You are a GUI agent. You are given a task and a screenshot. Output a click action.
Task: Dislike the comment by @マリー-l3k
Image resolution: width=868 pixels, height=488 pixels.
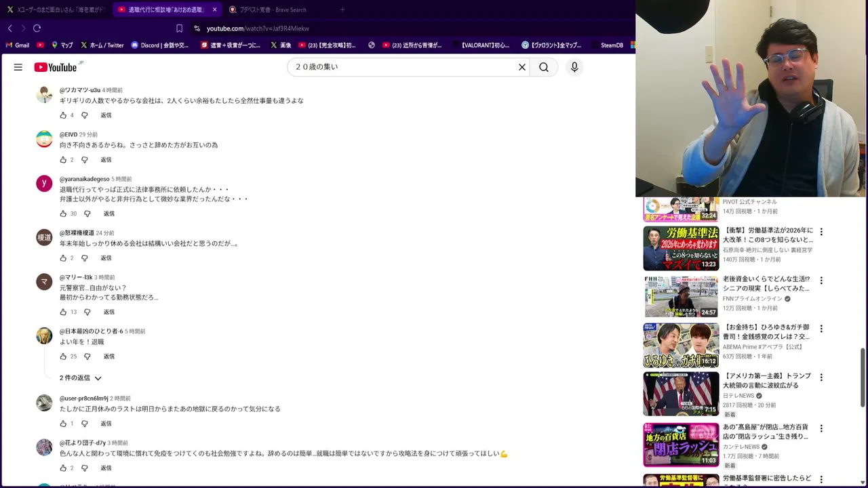(87, 312)
